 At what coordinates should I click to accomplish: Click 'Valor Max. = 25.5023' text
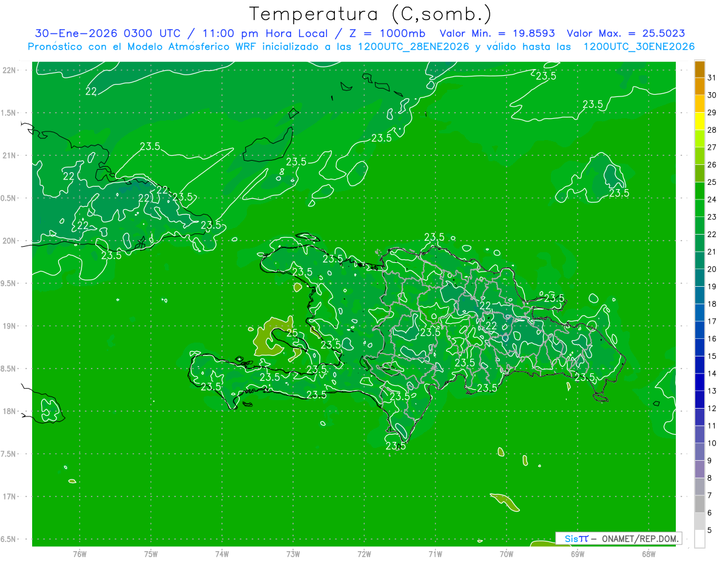tap(625, 33)
